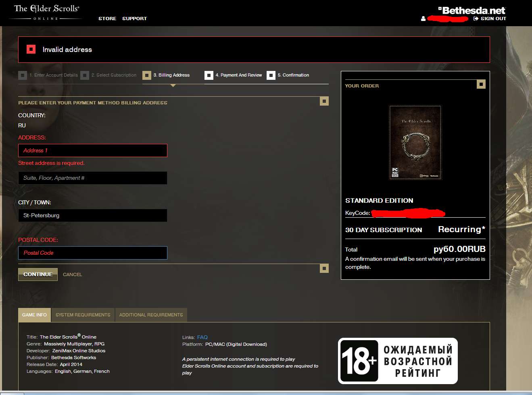Click 'April 2014' release date text
The width and height of the screenshot is (532, 395).
click(x=71, y=364)
